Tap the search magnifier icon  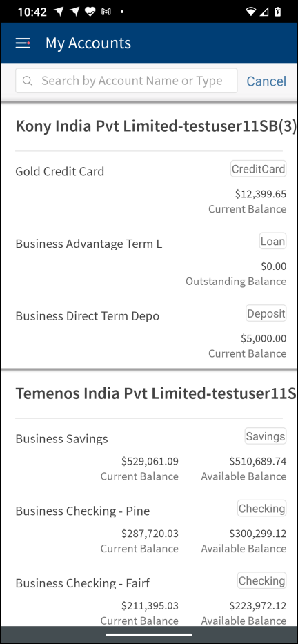28,81
